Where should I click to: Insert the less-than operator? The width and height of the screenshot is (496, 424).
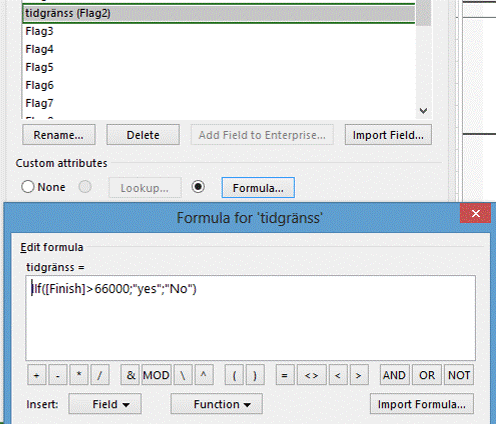point(338,375)
